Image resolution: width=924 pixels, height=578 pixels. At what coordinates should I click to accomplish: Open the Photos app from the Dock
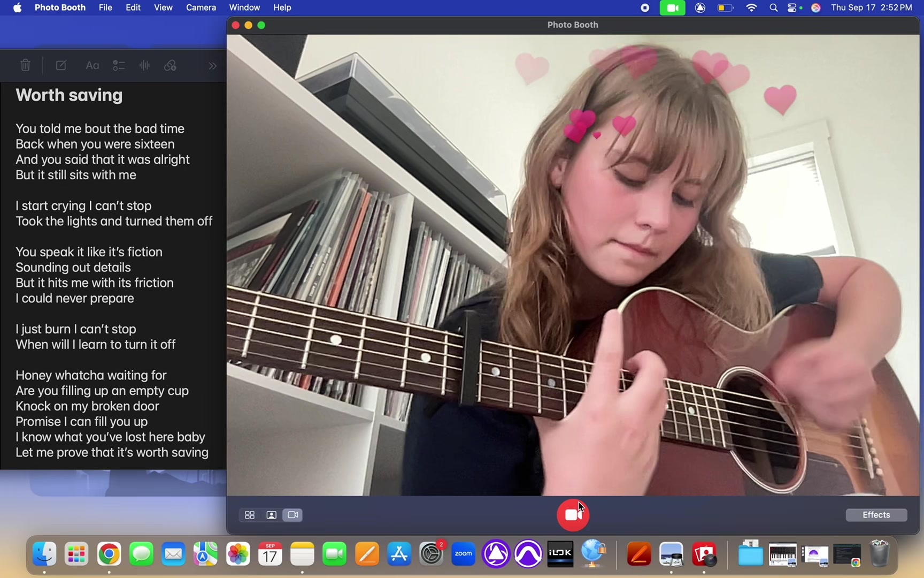(x=238, y=554)
